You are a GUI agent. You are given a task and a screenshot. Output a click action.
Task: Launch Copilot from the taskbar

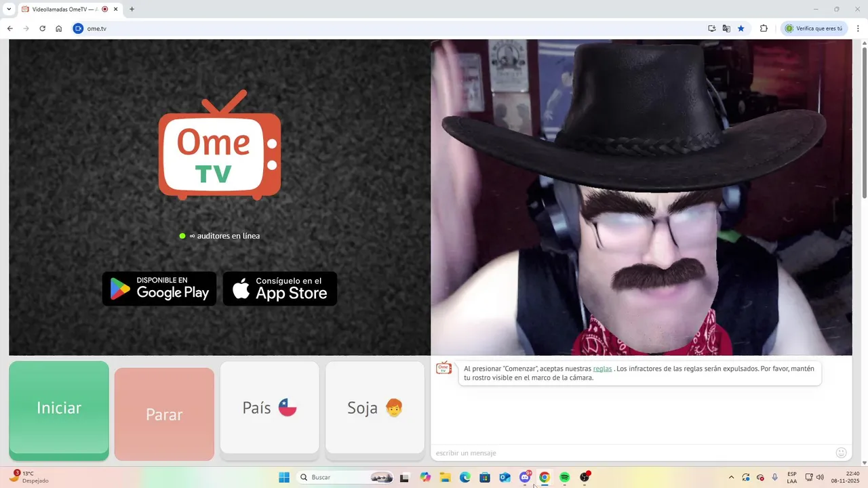pyautogui.click(x=425, y=477)
